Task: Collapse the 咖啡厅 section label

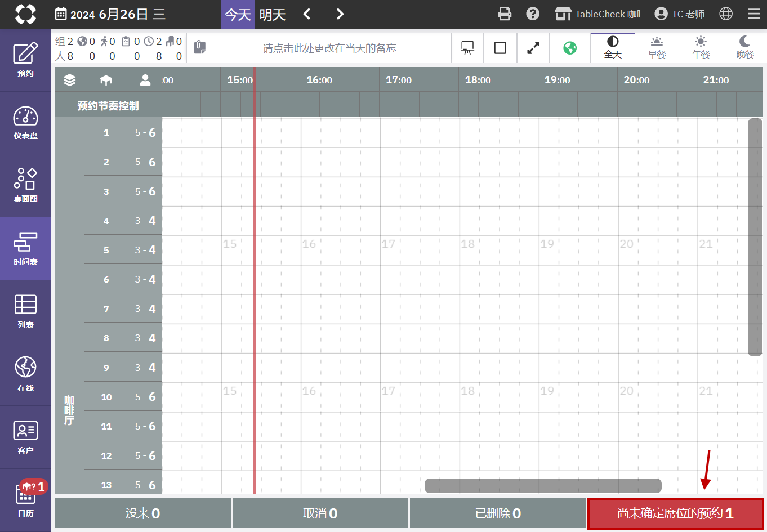Action: (x=69, y=410)
